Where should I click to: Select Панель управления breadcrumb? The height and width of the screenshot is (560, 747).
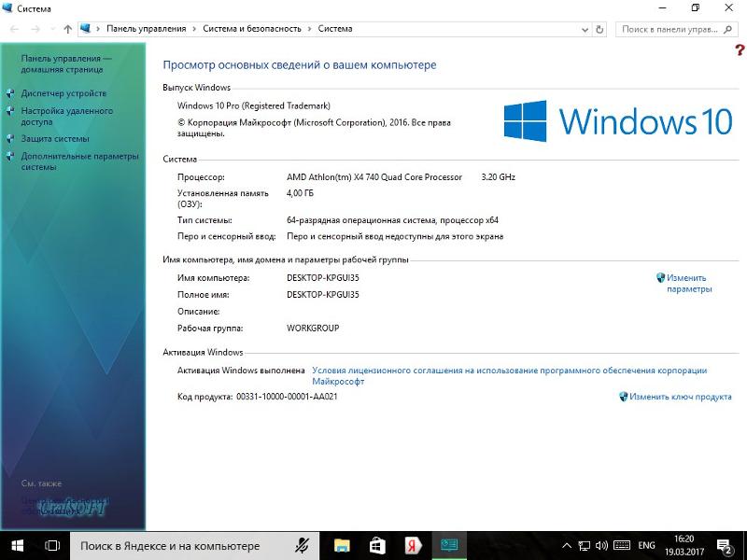pos(147,29)
